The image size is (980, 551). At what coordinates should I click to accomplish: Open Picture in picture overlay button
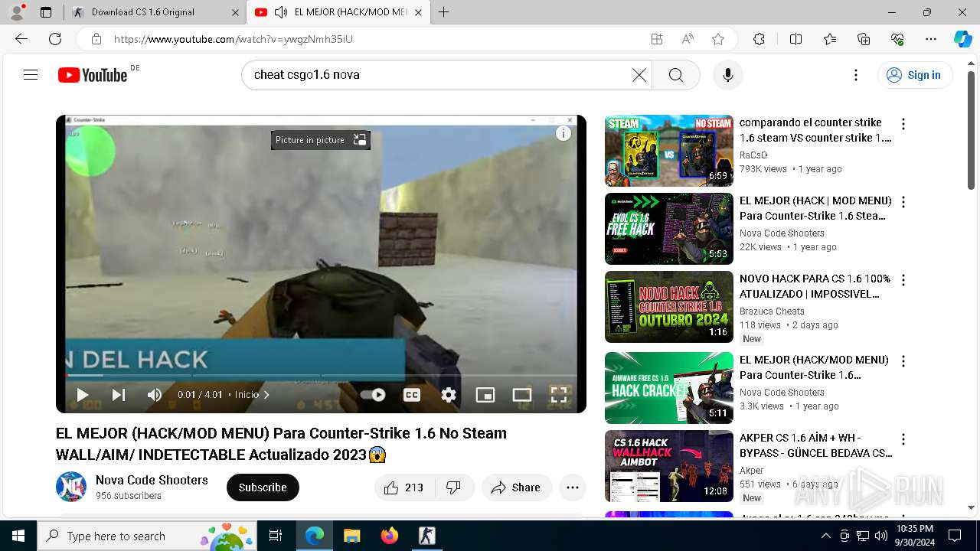(320, 140)
